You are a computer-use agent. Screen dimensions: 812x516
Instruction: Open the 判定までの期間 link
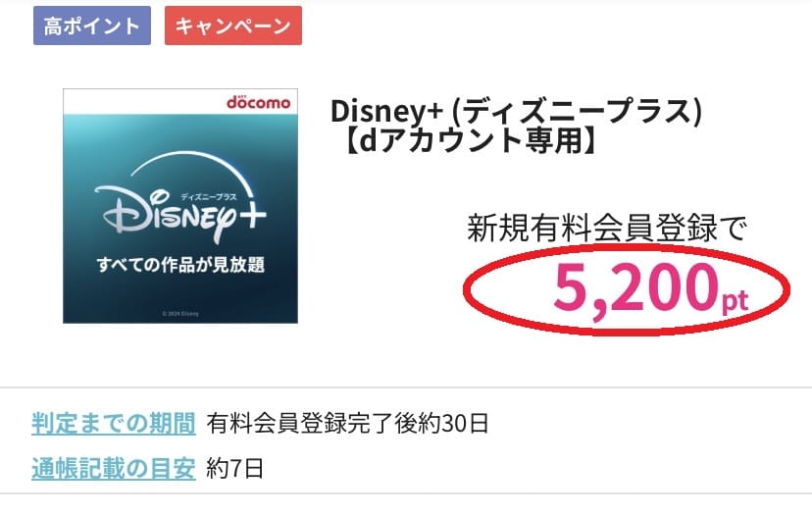tap(113, 424)
